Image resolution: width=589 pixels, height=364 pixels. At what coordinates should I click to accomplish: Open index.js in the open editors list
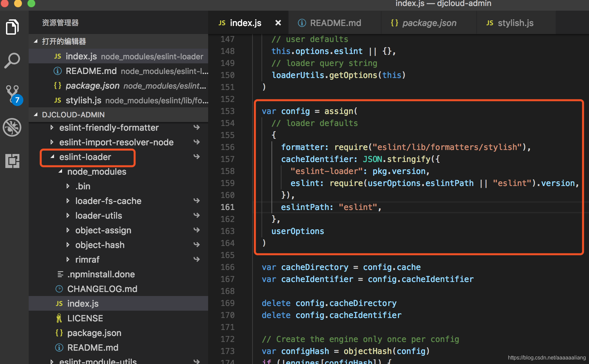click(118, 56)
